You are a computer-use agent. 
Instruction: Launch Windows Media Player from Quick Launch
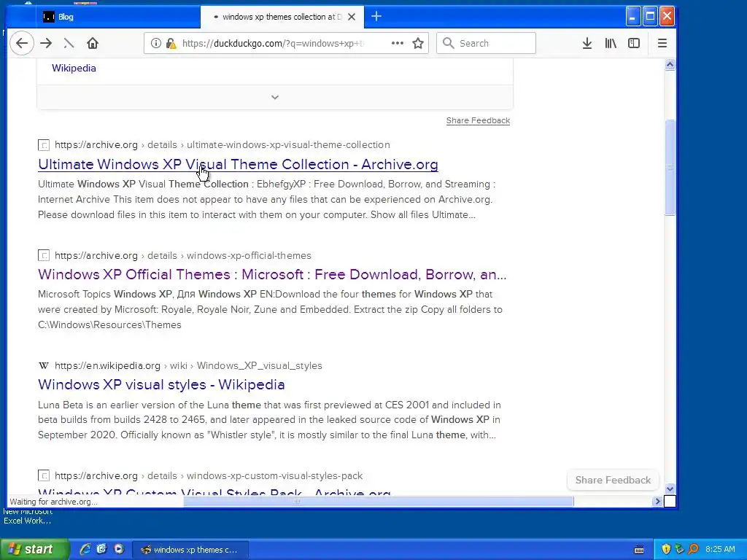[119, 549]
